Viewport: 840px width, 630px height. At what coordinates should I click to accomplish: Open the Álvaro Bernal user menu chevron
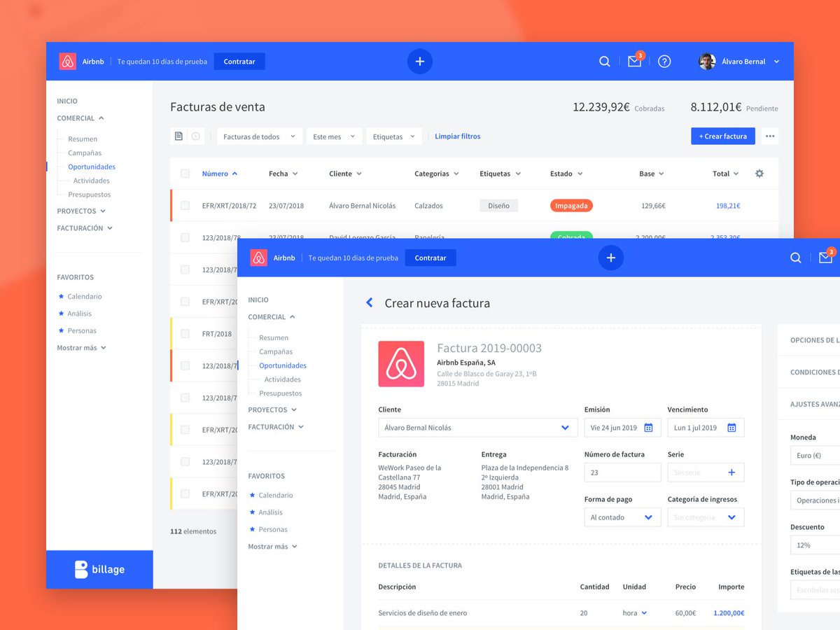tap(776, 62)
